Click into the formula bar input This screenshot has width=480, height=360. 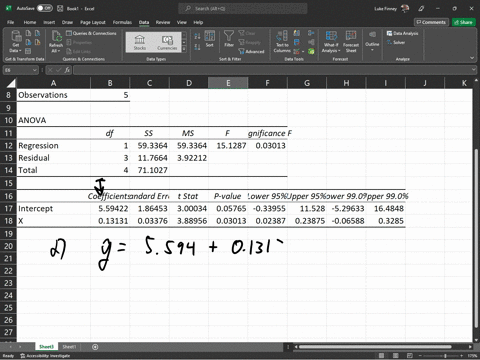coord(271,70)
